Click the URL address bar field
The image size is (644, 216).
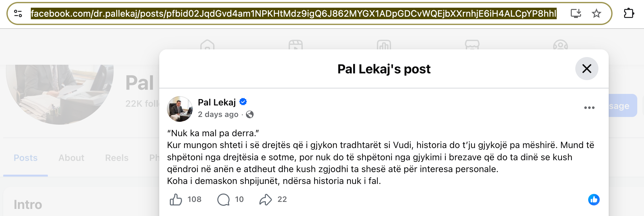pyautogui.click(x=293, y=13)
